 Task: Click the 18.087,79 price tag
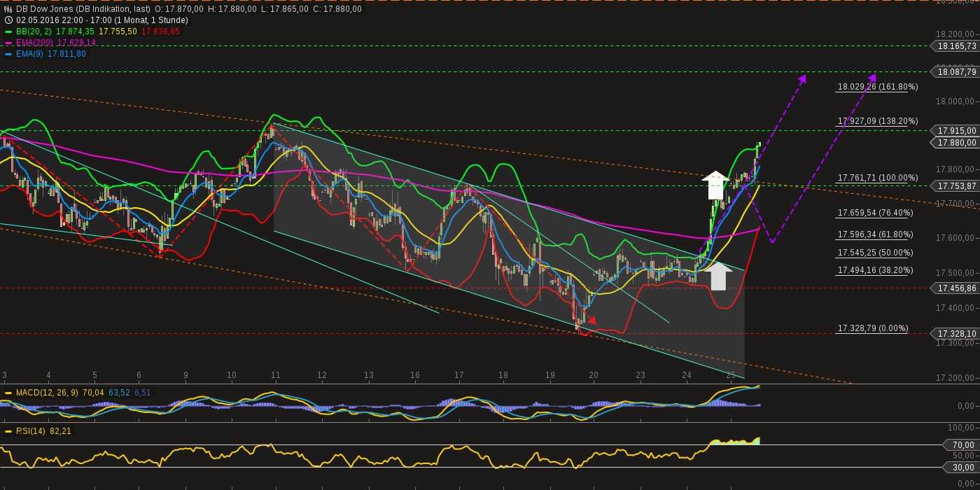point(956,71)
